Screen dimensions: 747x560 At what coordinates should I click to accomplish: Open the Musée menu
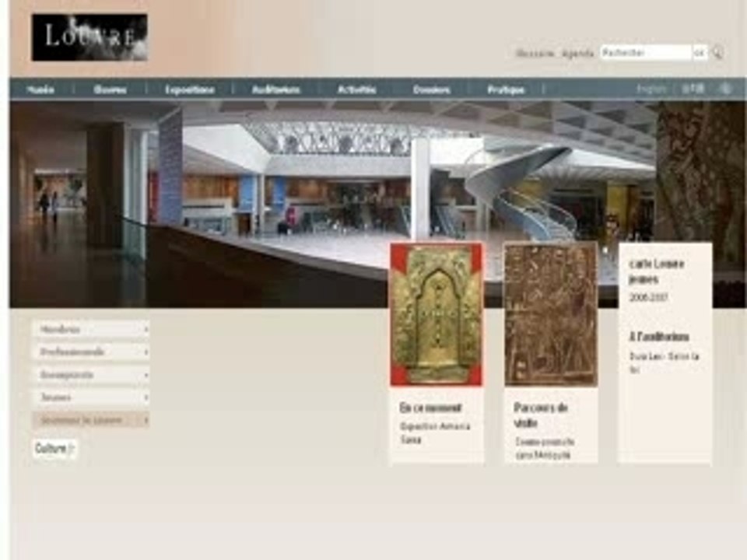click(x=40, y=89)
